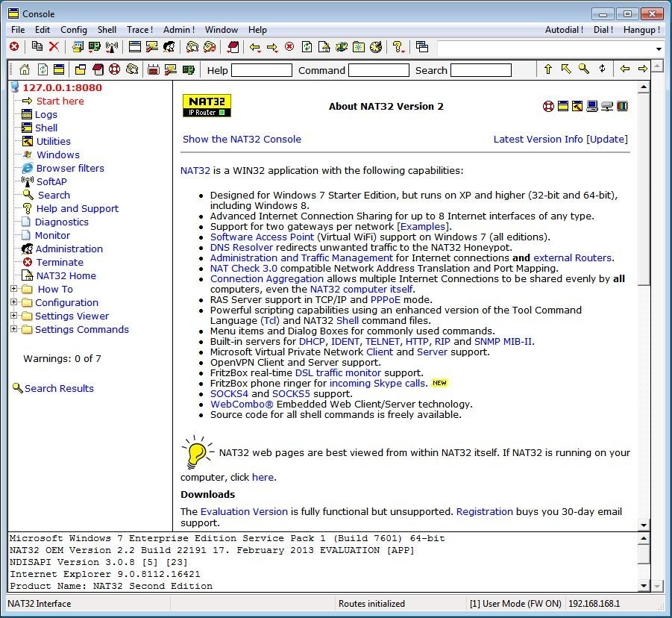Expand the Settings Commands folder
The image size is (672, 618).
pyautogui.click(x=13, y=329)
